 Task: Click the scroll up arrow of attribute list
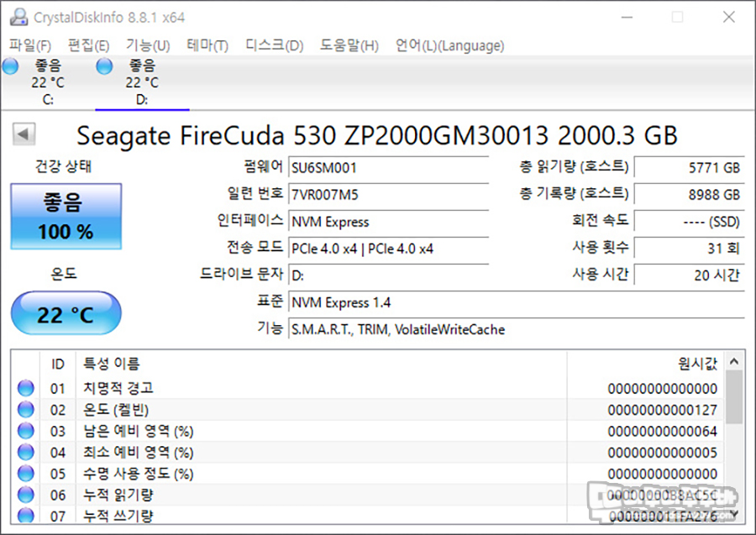click(x=734, y=361)
